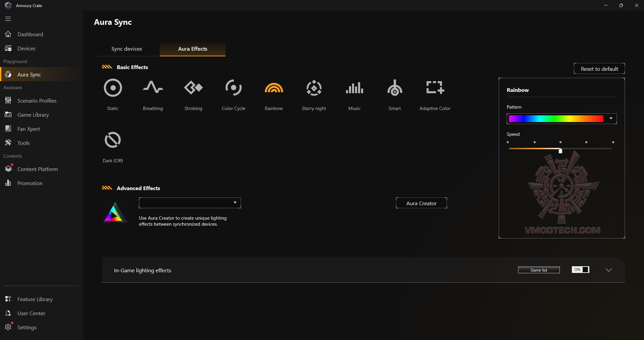Click the Aura Creator prism logo
This screenshot has width=644, height=340.
point(115,212)
